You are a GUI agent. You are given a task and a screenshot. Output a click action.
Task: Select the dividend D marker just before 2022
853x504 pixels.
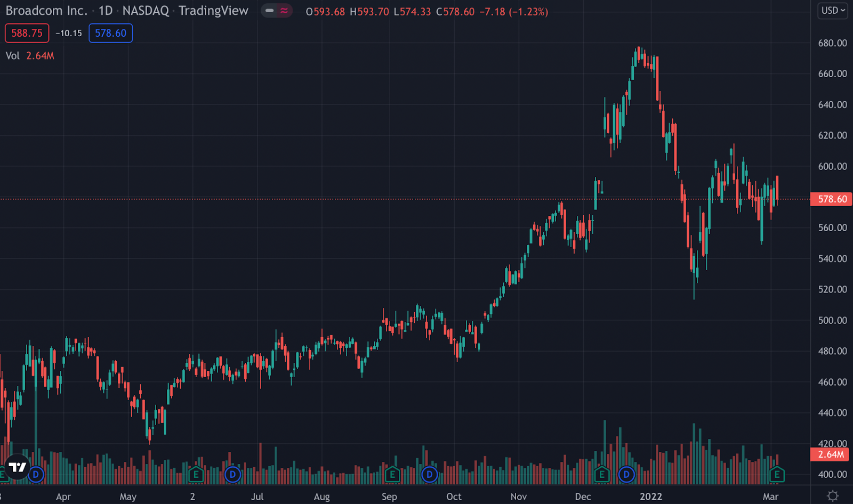point(626,474)
